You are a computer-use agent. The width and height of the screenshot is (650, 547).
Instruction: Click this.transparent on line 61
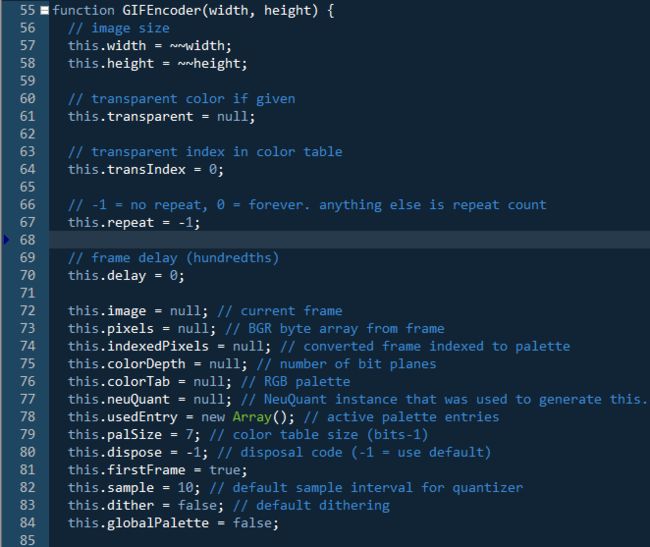(x=131, y=116)
